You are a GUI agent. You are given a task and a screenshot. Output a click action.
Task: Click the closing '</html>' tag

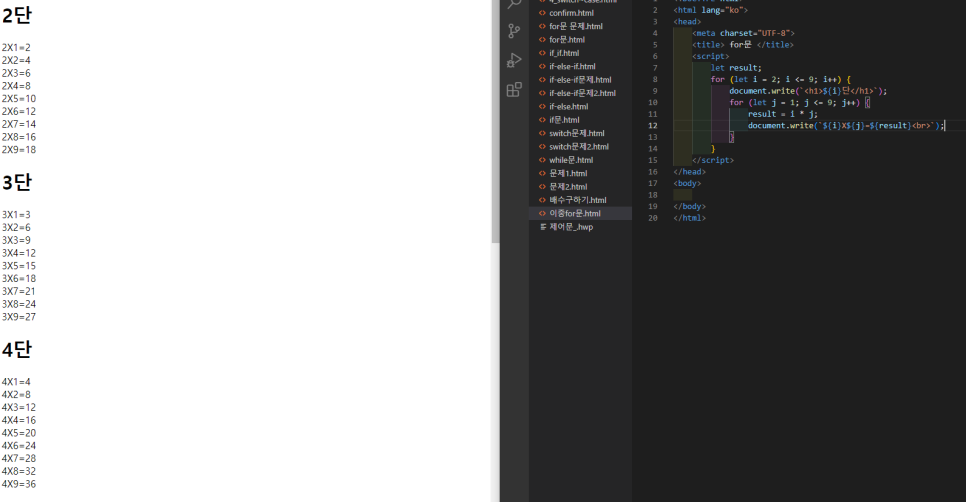(689, 218)
